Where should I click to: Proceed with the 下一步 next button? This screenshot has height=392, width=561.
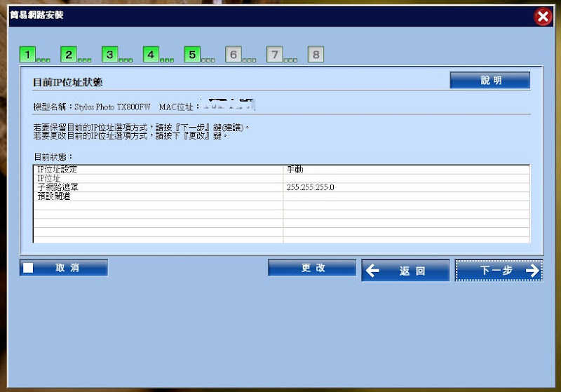click(499, 271)
